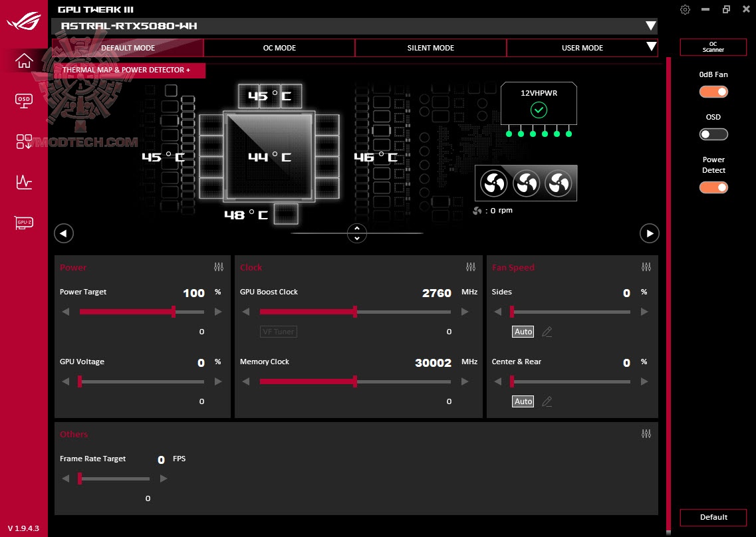Select Default Mode tab
This screenshot has width=756, height=537.
coord(128,48)
